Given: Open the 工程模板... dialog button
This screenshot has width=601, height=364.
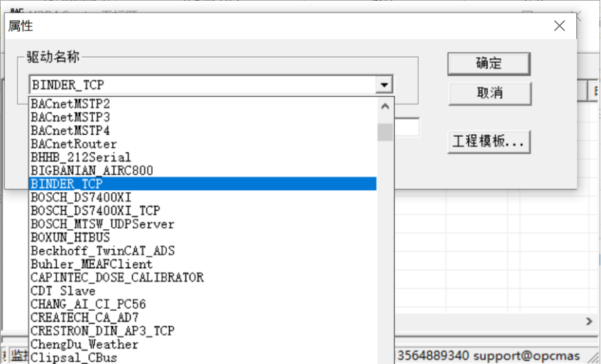Looking at the screenshot, I should tap(489, 142).
